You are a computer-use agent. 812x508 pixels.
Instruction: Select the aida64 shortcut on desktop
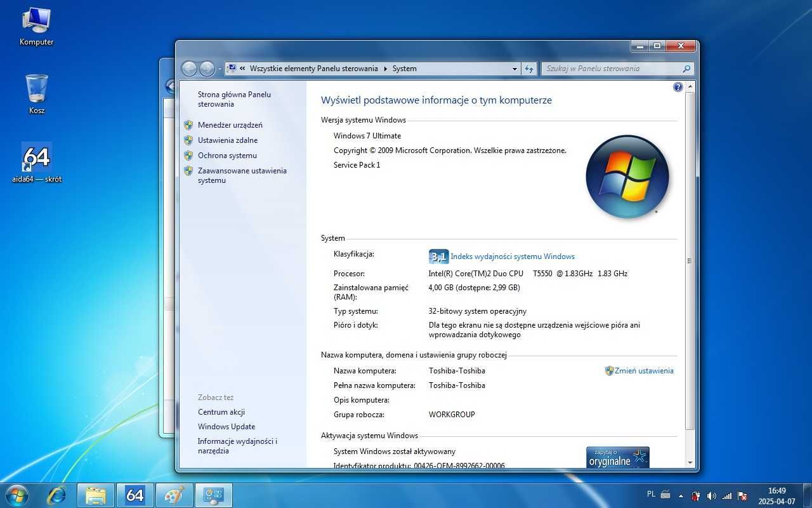point(37,163)
